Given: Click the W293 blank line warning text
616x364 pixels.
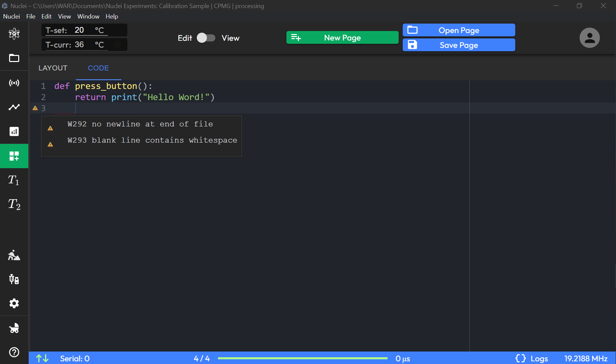Looking at the screenshot, I should [x=152, y=140].
